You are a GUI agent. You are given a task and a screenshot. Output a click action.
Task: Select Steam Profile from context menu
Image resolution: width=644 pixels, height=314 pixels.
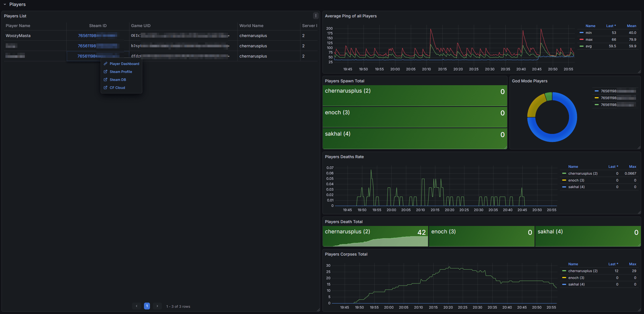[x=121, y=72]
